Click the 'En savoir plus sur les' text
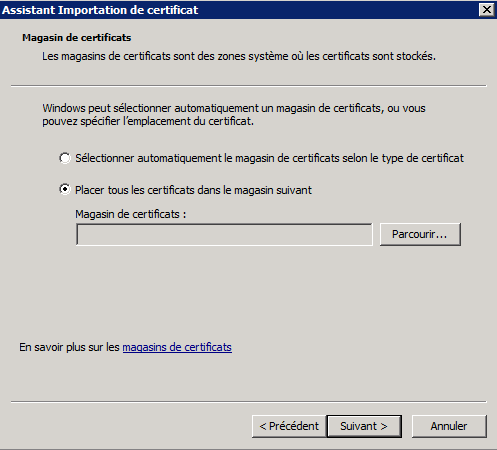Image resolution: width=497 pixels, height=450 pixels. point(69,347)
